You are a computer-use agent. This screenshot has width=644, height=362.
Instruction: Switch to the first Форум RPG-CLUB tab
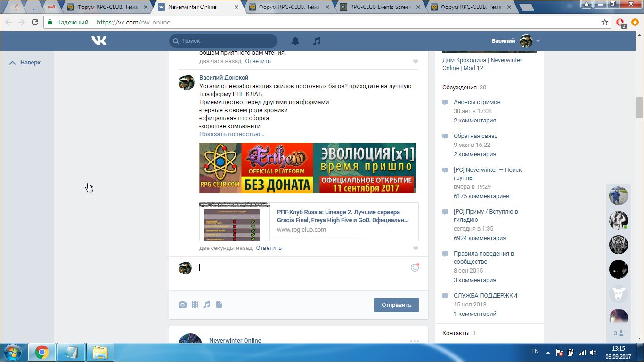(x=107, y=7)
